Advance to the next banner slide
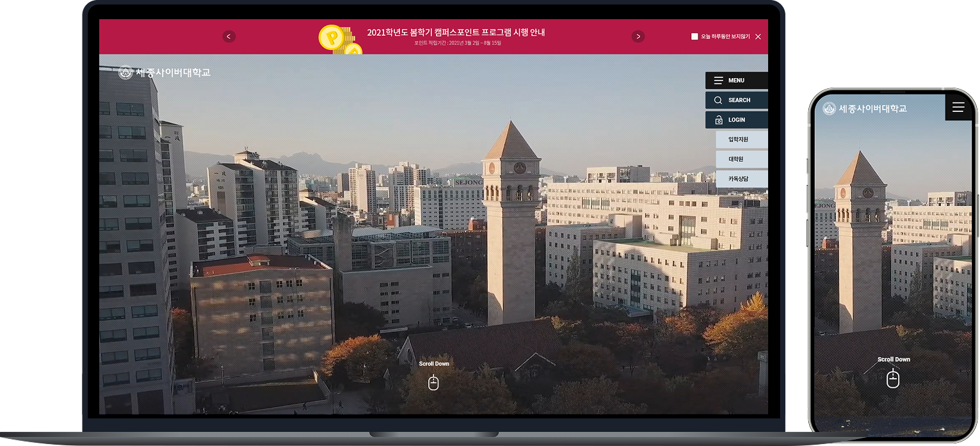The height and width of the screenshot is (446, 980). click(x=638, y=36)
